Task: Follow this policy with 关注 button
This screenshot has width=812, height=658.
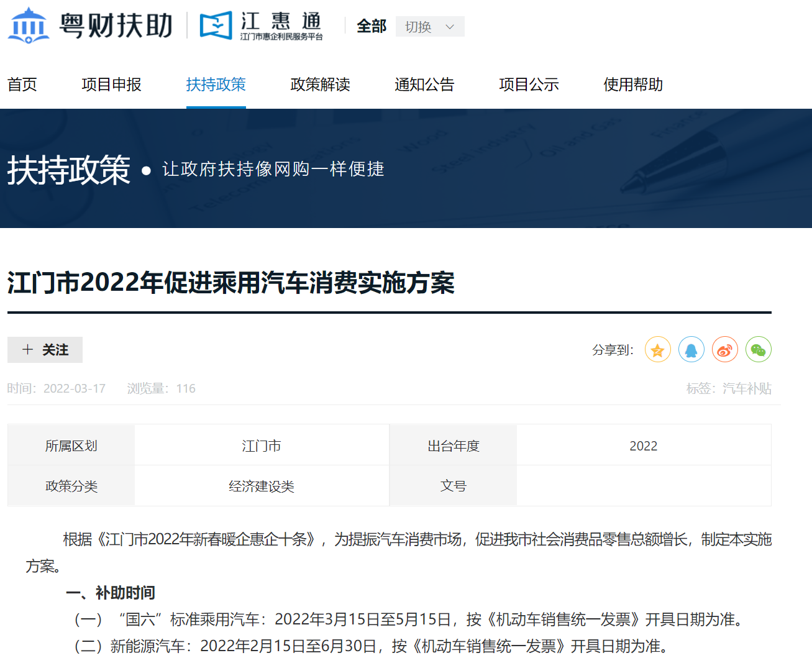Action: 45,350
